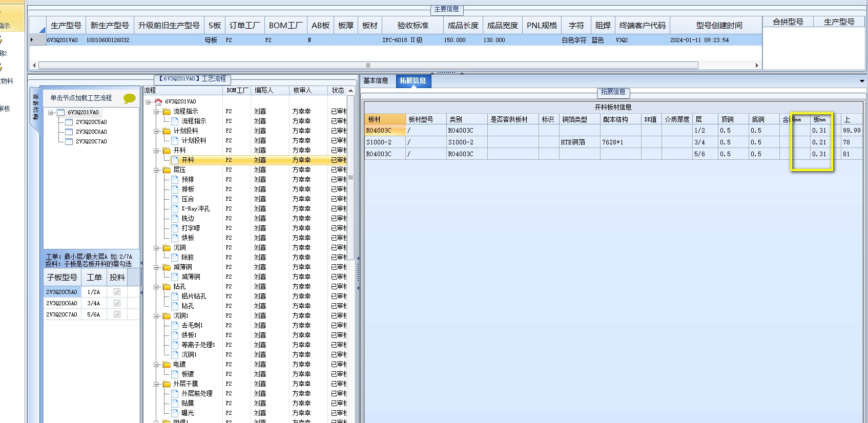Click the 层压 folder icon
The height and width of the screenshot is (423, 868).
[x=167, y=170]
